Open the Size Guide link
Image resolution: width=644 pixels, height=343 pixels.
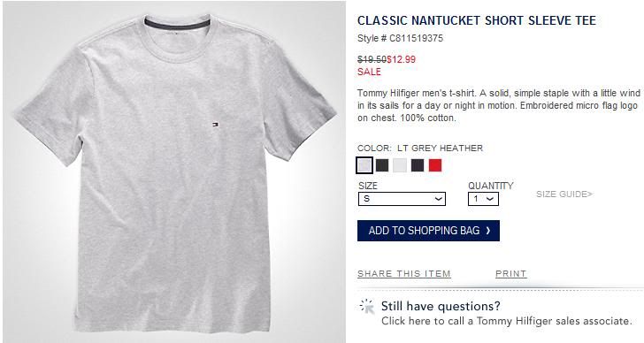564,194
